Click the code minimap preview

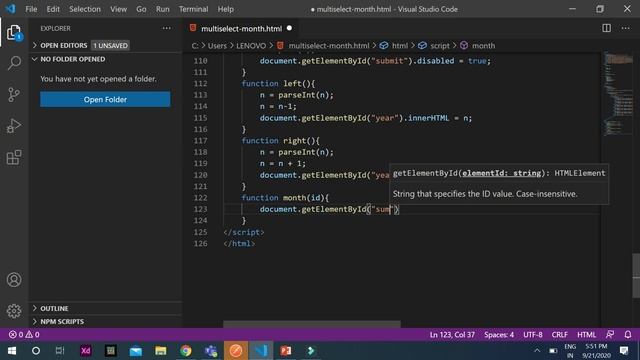point(618,94)
